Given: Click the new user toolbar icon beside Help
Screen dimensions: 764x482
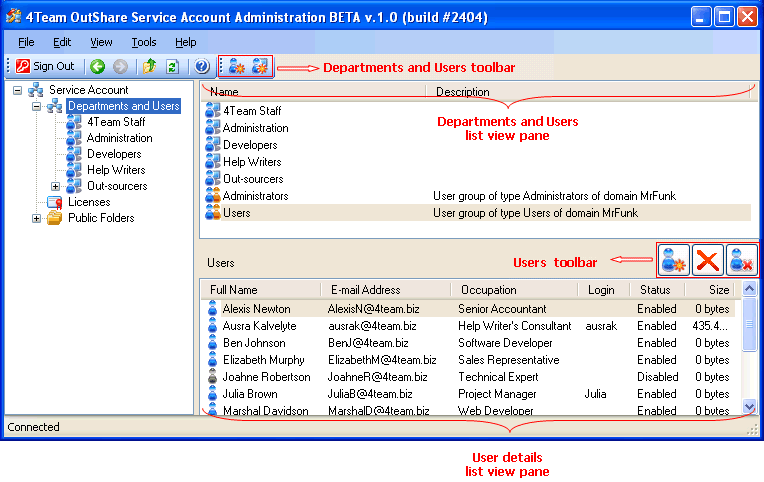Looking at the screenshot, I should coord(236,66).
